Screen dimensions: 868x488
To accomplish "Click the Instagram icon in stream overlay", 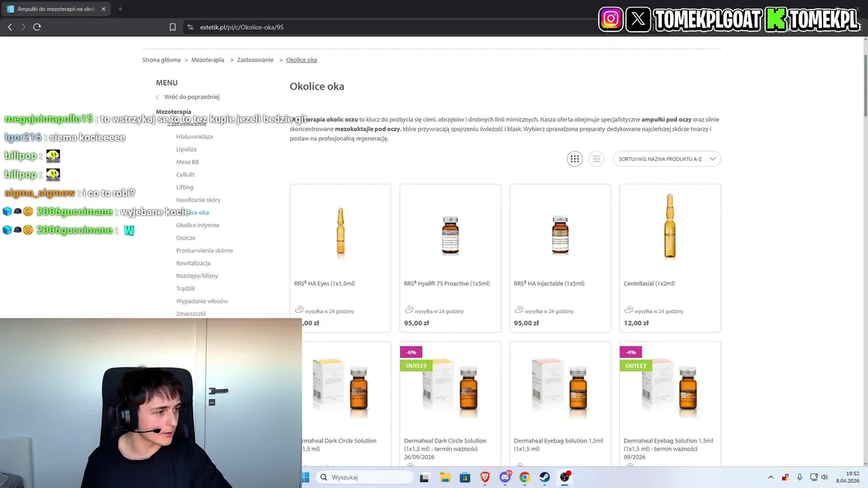I will pos(611,19).
